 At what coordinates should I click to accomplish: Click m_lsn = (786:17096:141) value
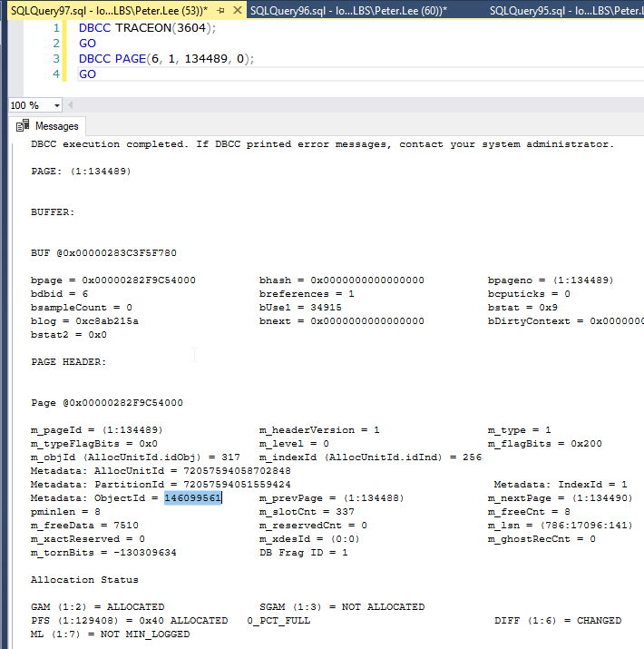(560, 525)
